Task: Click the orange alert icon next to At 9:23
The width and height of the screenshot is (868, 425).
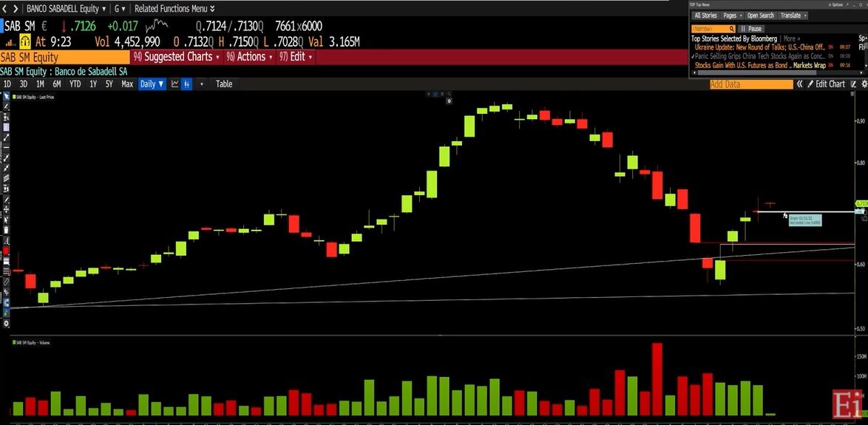Action: coord(25,41)
